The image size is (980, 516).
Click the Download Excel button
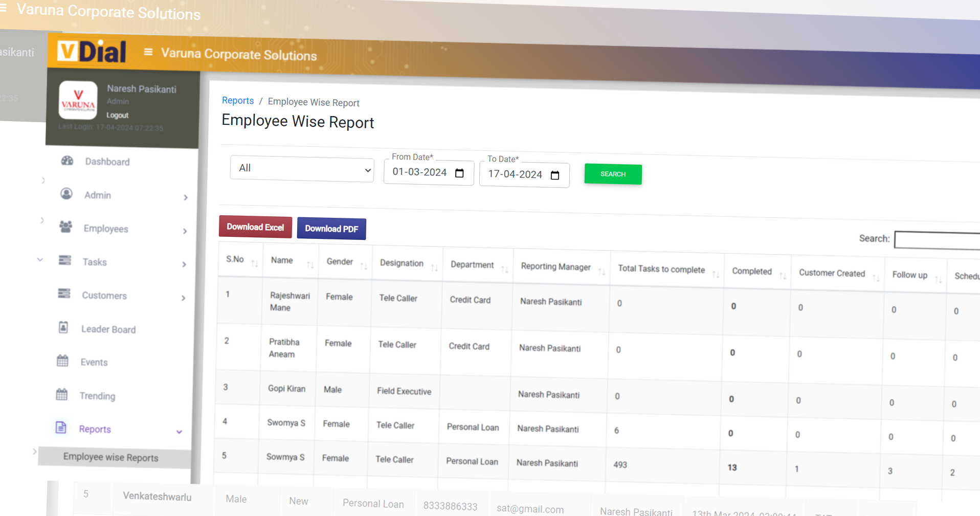[255, 227]
